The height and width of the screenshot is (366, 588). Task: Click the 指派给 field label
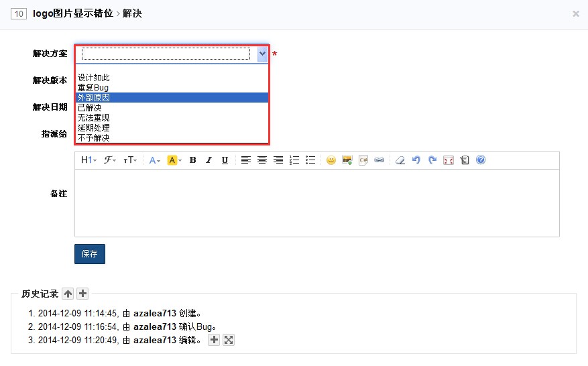point(54,134)
